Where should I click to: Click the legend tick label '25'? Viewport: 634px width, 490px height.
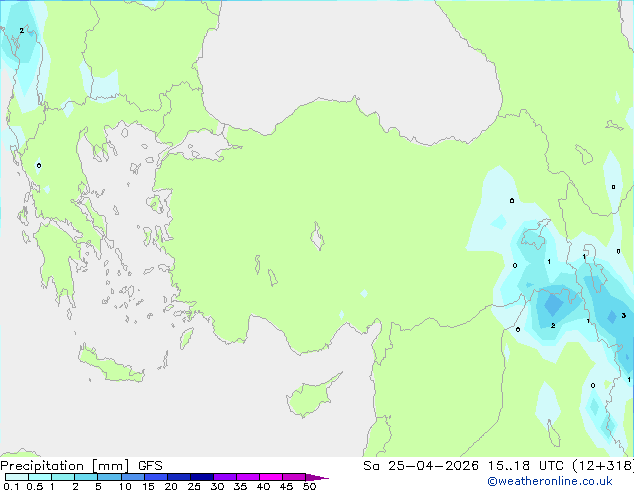point(194,486)
